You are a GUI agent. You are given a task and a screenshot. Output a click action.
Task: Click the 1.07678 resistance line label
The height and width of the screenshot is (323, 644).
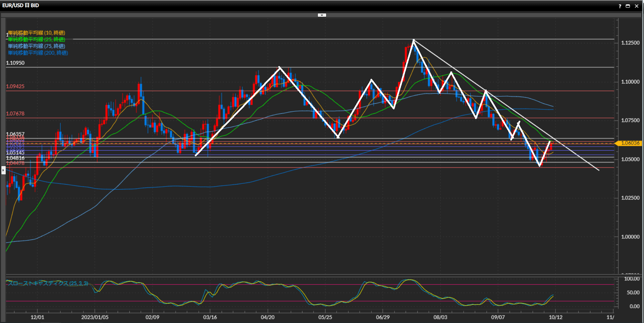pos(15,114)
